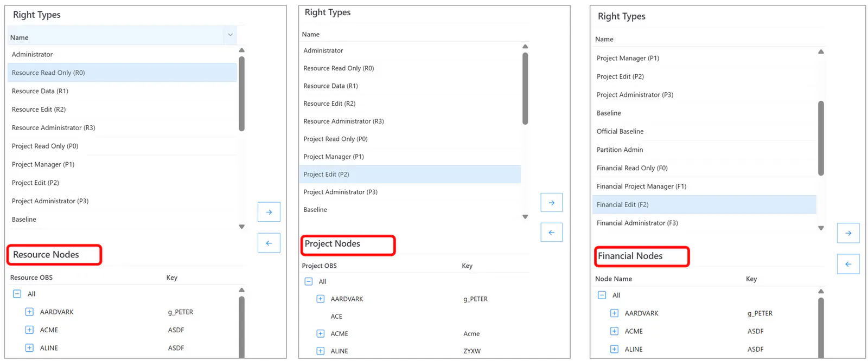This screenshot has width=868, height=361.
Task: Click the scroll-up arrow of the Financial panel Right Types list
Action: (x=821, y=52)
